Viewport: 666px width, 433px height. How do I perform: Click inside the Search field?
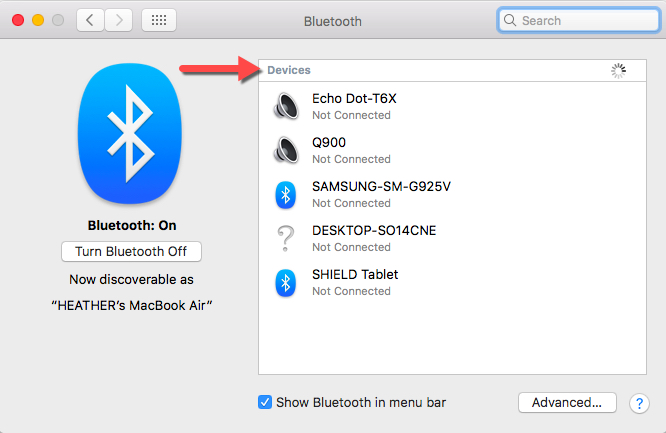pyautogui.click(x=579, y=20)
